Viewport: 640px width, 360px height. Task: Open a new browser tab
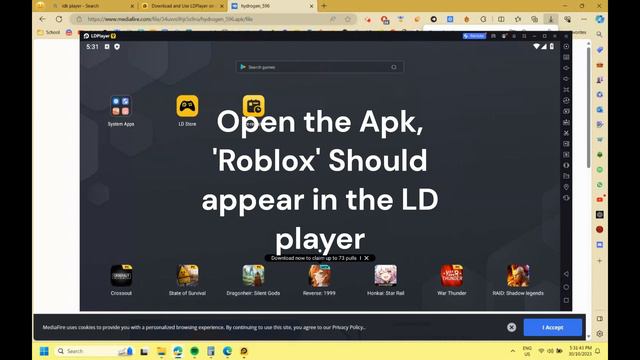point(324,6)
